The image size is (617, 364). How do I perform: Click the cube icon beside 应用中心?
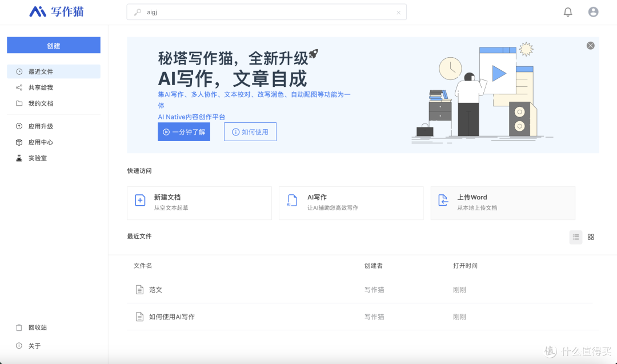tap(19, 142)
